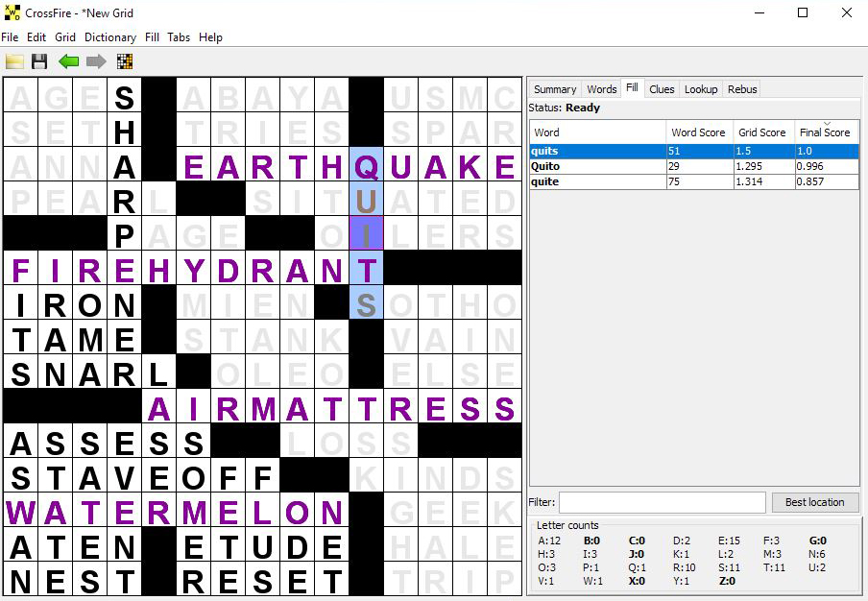Click the gray redo arrow icon
The height and width of the screenshot is (601, 868).
point(96,61)
